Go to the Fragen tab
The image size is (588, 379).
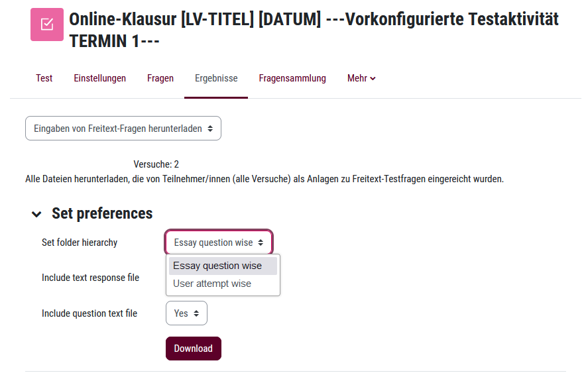(x=160, y=78)
